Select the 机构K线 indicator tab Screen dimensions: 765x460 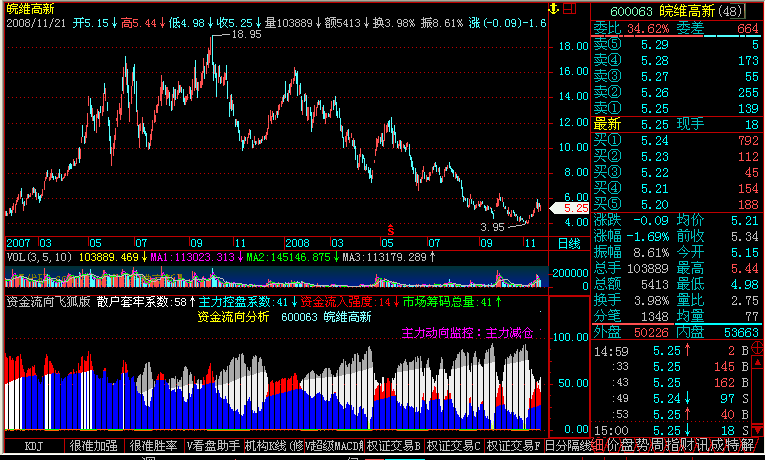274,446
